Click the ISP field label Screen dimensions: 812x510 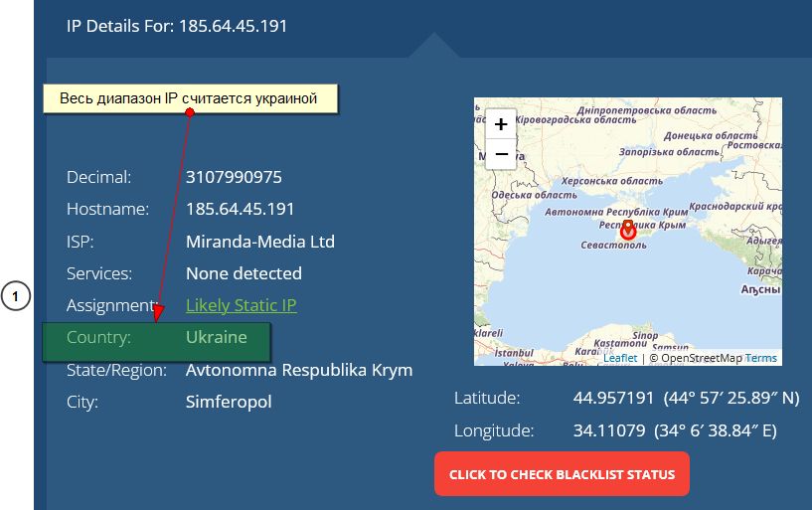pos(80,242)
